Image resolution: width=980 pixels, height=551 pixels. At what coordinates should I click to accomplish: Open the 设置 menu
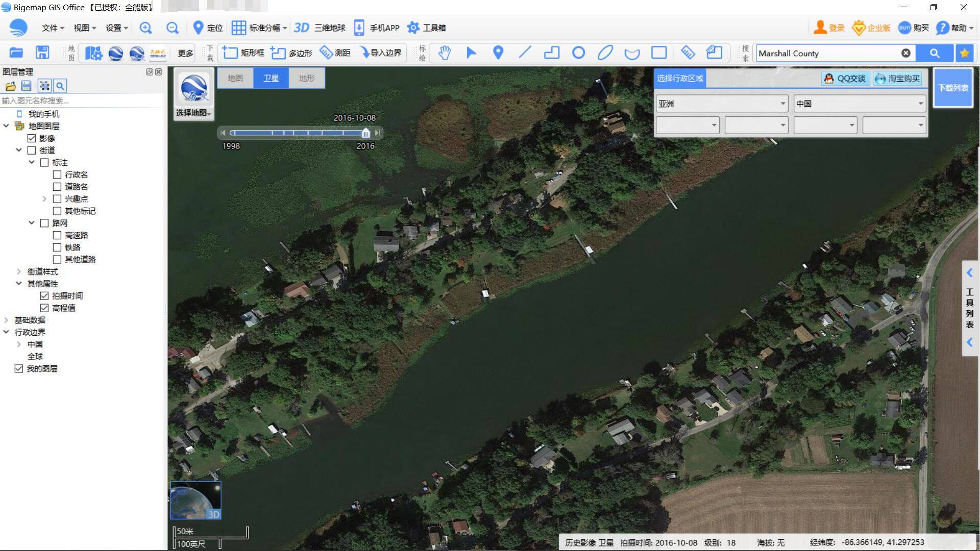[117, 28]
